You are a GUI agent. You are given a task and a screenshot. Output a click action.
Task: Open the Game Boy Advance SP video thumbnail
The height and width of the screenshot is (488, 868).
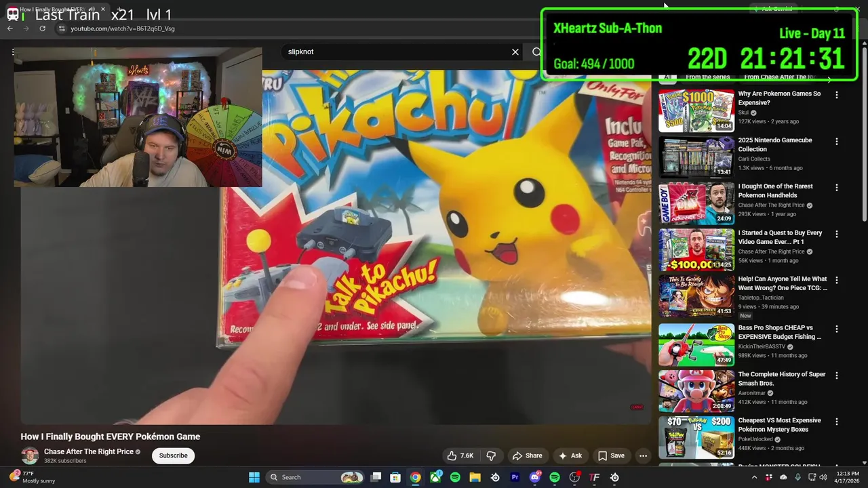click(696, 203)
